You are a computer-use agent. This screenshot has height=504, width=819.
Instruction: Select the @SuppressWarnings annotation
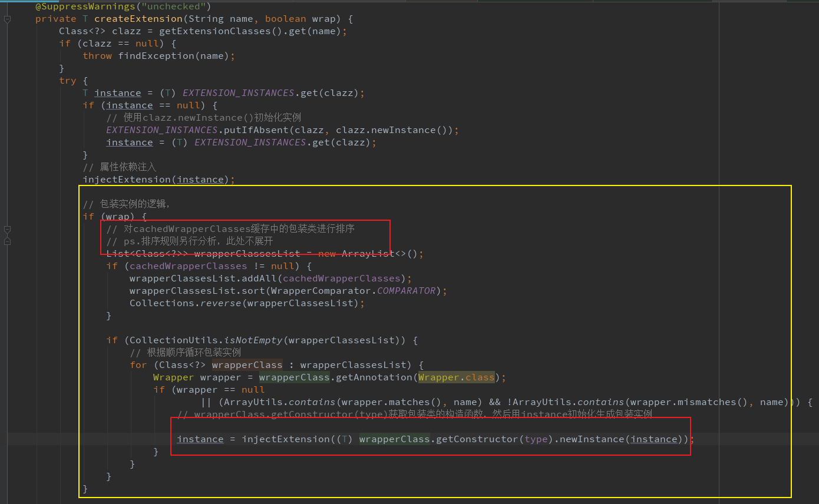click(x=123, y=6)
